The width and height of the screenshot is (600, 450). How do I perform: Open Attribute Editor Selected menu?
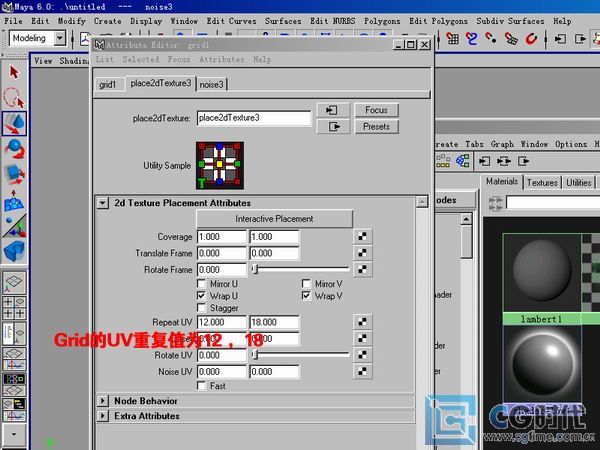tap(140, 59)
